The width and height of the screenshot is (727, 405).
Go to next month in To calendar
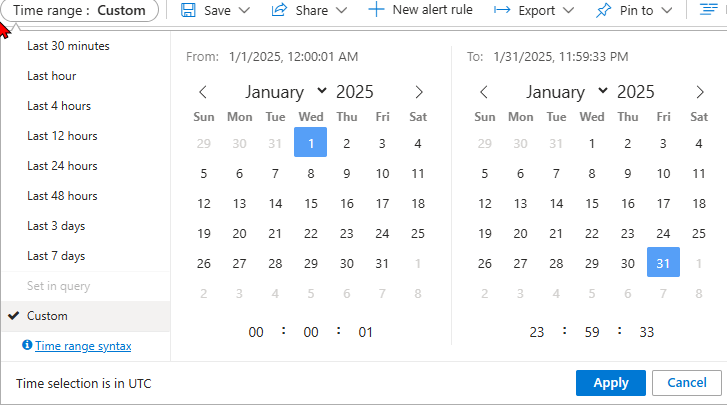[x=700, y=92]
